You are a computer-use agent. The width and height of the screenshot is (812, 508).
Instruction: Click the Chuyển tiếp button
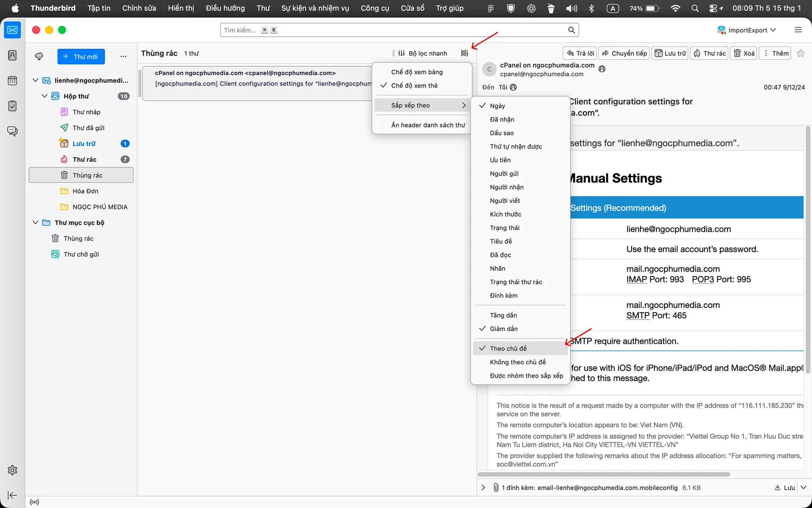pos(624,53)
